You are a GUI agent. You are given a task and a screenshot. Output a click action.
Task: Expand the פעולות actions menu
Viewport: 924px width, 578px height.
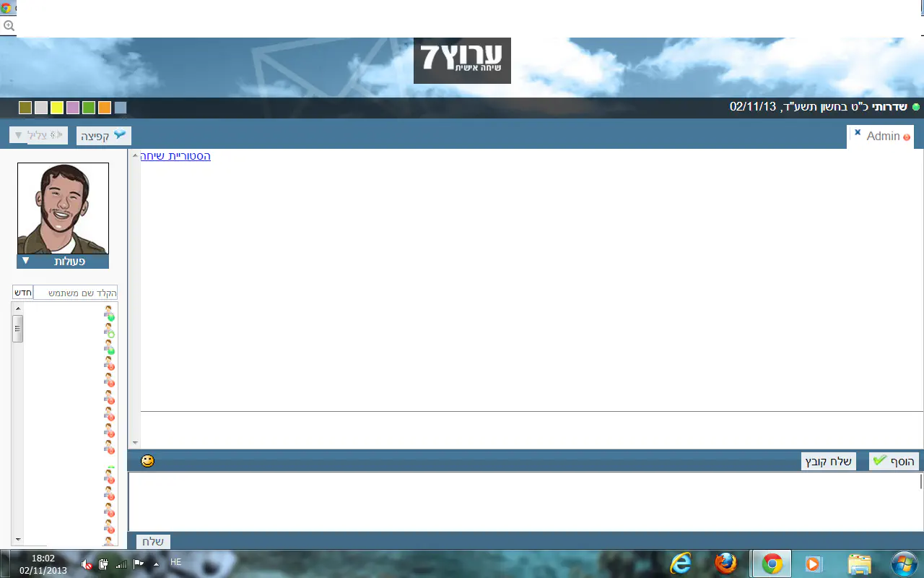tap(63, 262)
